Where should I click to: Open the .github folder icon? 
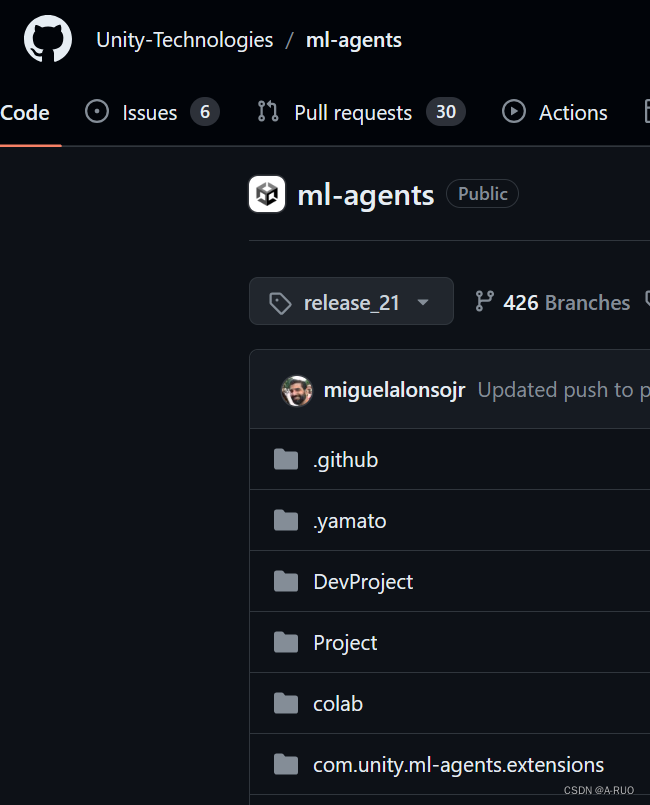(284, 459)
